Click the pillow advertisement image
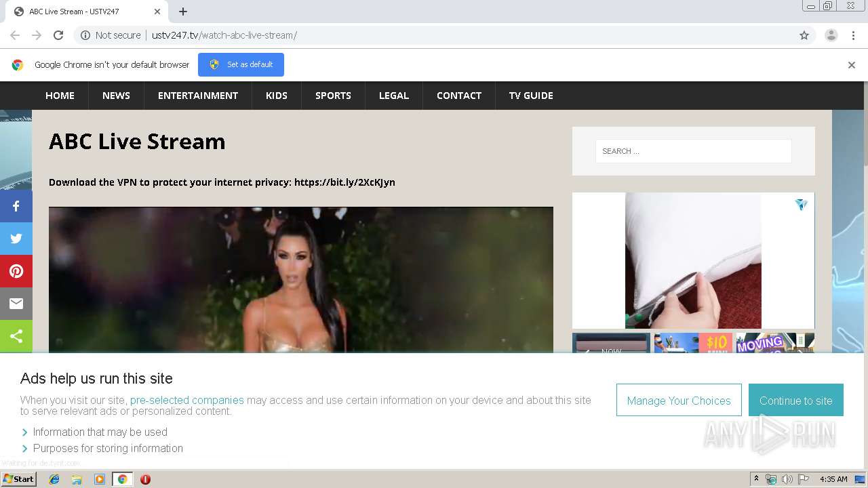This screenshot has height=488, width=868. [x=693, y=261]
